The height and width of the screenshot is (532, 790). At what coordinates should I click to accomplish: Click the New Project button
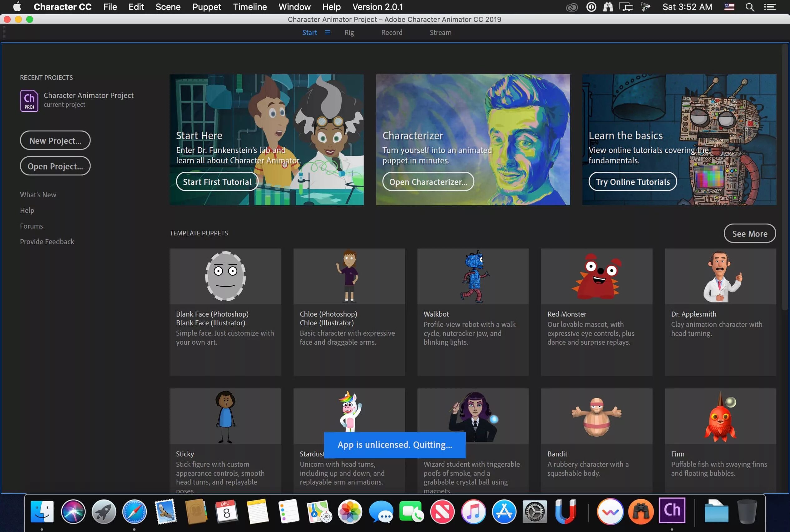click(55, 140)
